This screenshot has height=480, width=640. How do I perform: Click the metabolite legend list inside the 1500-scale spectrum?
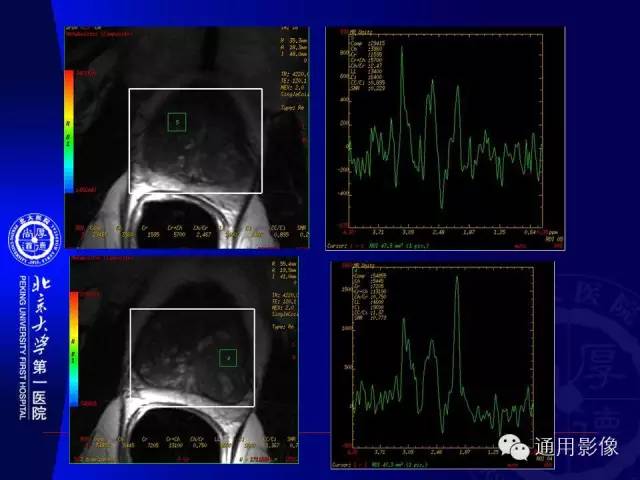[371, 294]
